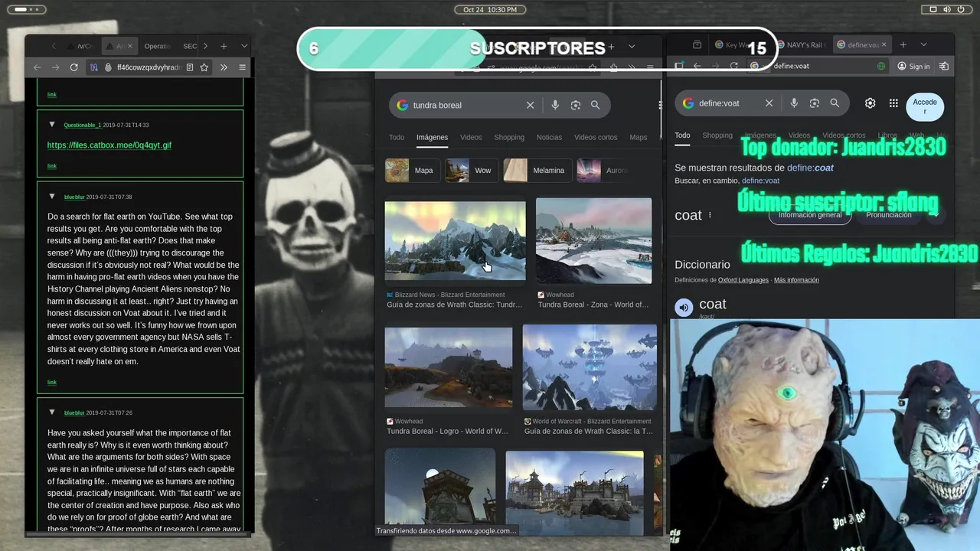Switch to Videos tab in tundra boreal results
The height and width of the screenshot is (551, 980).
click(x=471, y=137)
